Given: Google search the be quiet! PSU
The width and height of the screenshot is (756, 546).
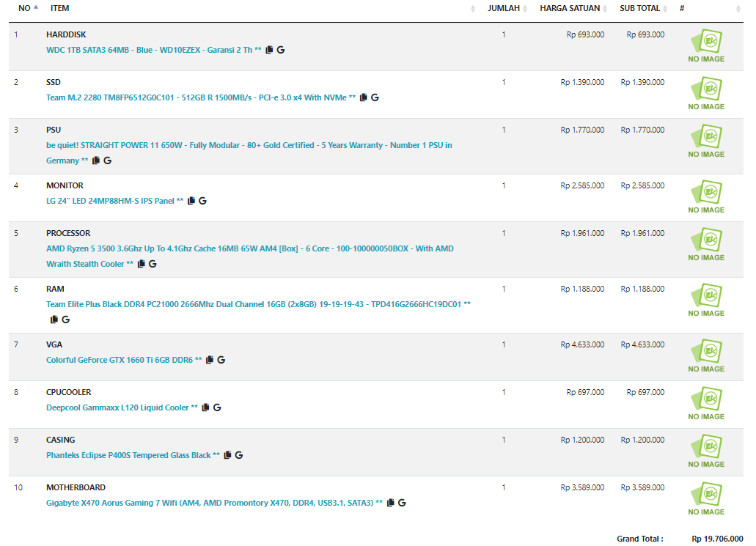Looking at the screenshot, I should [108, 161].
